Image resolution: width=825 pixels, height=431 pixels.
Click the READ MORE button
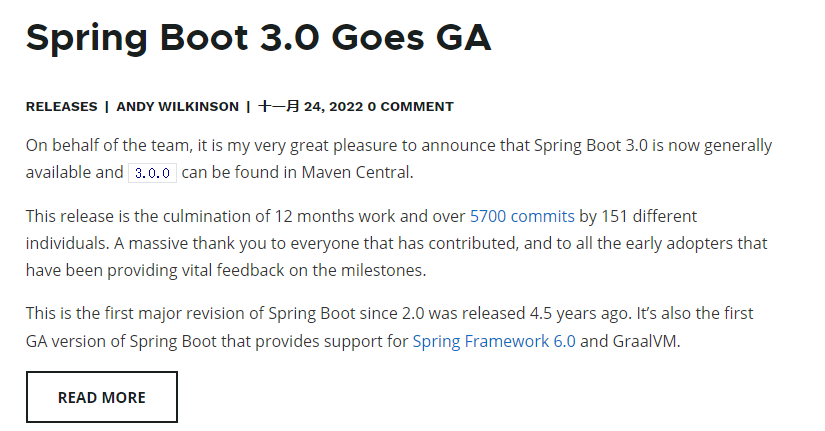pos(102,397)
